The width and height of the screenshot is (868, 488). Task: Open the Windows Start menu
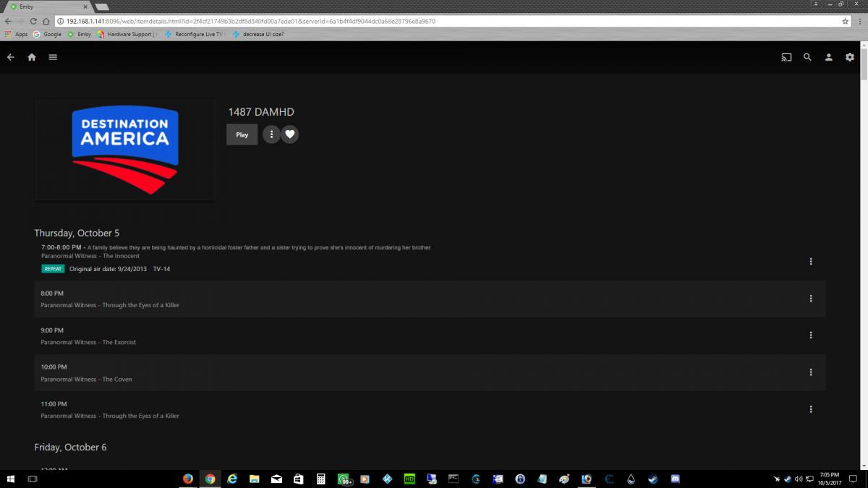tap(11, 479)
